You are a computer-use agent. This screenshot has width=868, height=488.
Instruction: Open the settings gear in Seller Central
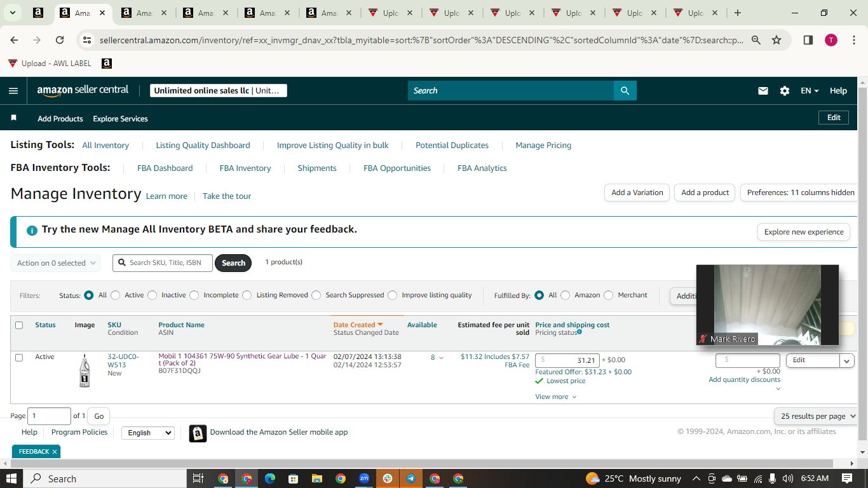point(785,91)
